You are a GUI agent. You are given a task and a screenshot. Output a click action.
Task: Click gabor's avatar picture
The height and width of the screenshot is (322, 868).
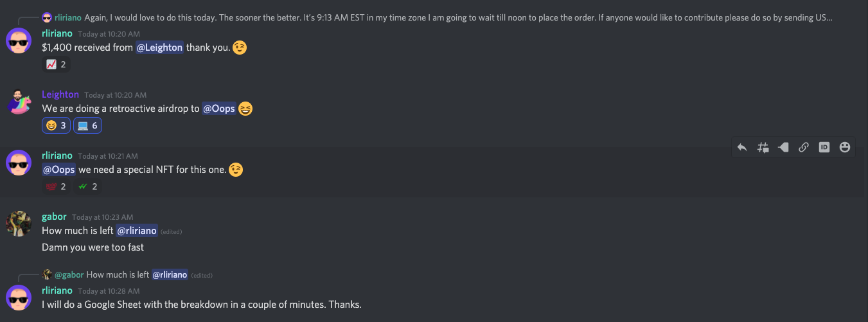pyautogui.click(x=19, y=224)
